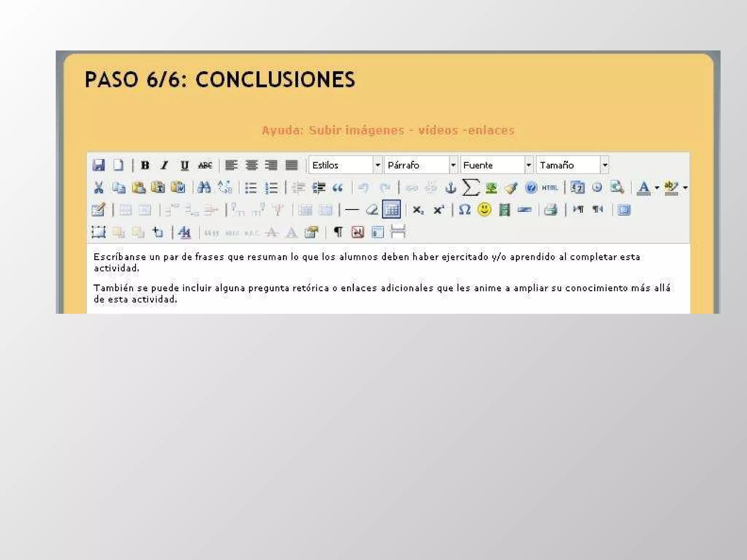Open the equation editor sigma icon

(470, 187)
